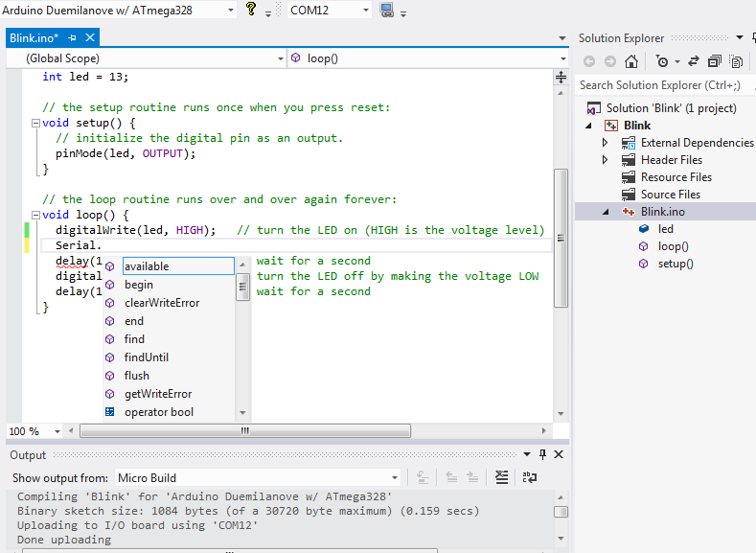Toggle word wrap in the Output panel
Viewport: 756px width, 553px height.
(x=530, y=477)
